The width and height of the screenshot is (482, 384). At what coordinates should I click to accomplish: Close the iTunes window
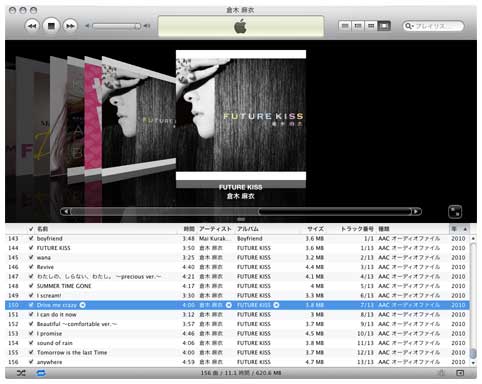pyautogui.click(x=12, y=11)
